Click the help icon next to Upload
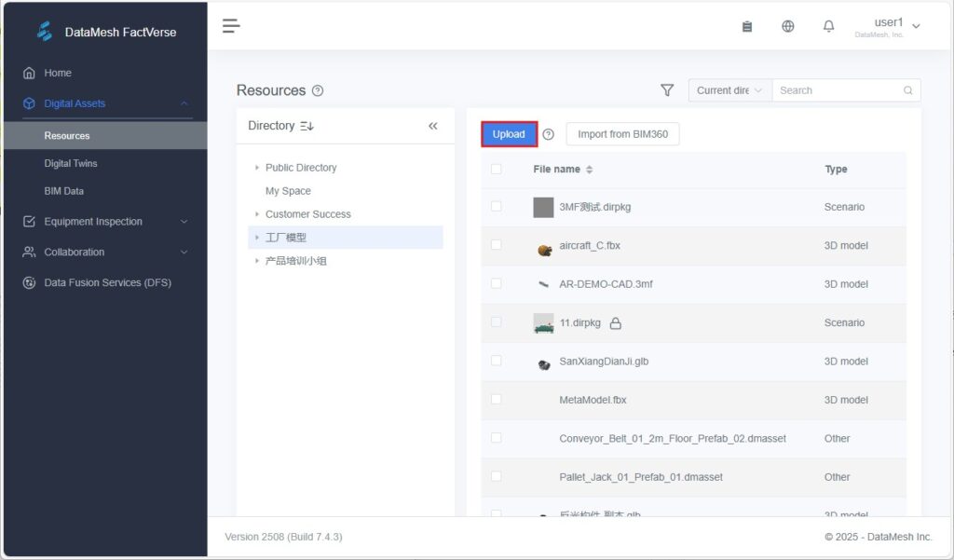This screenshot has width=954, height=560. point(549,134)
